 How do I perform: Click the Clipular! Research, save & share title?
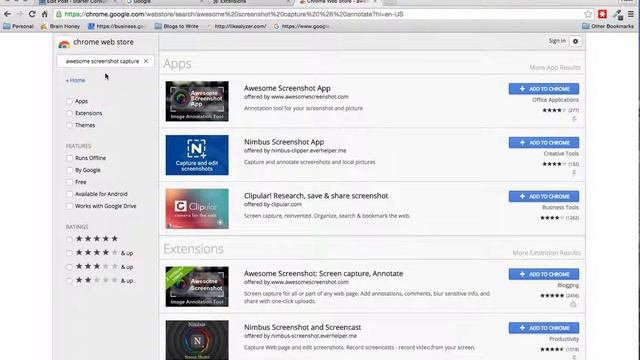(x=316, y=196)
